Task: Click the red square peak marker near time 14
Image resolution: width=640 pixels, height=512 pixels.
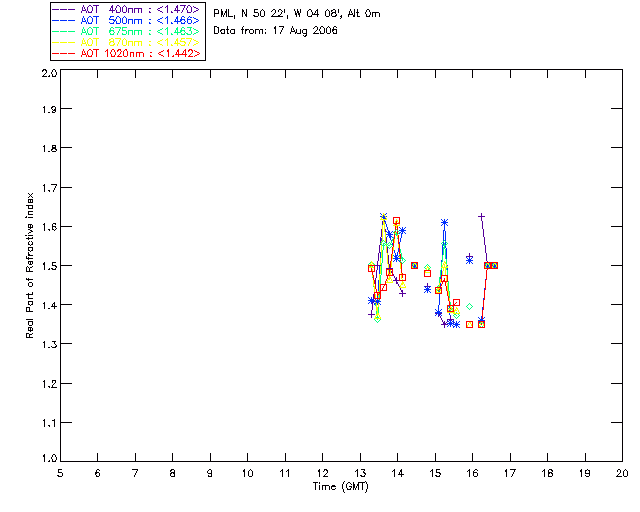Action: [x=396, y=221]
